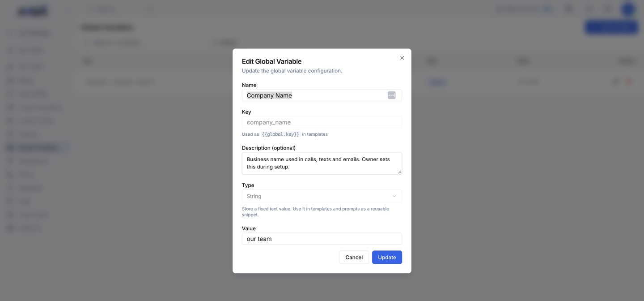Screen dimensions: 644x301
Task: Select the Value field with our team
Action: (322, 239)
